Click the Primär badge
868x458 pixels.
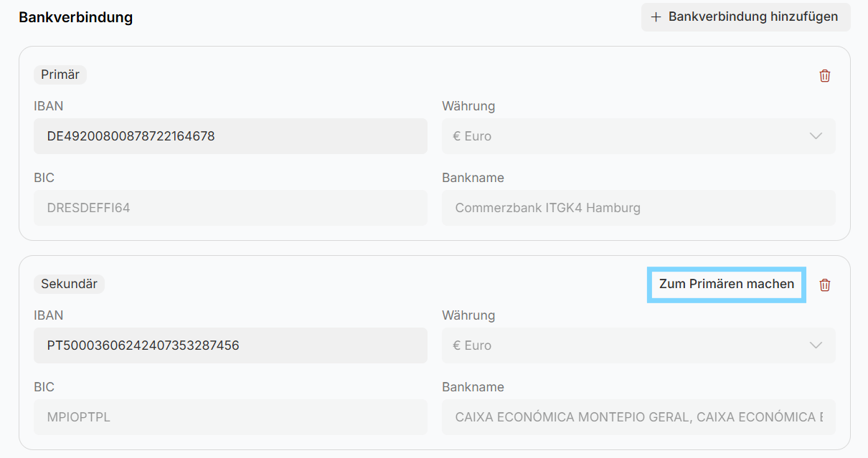tap(60, 75)
